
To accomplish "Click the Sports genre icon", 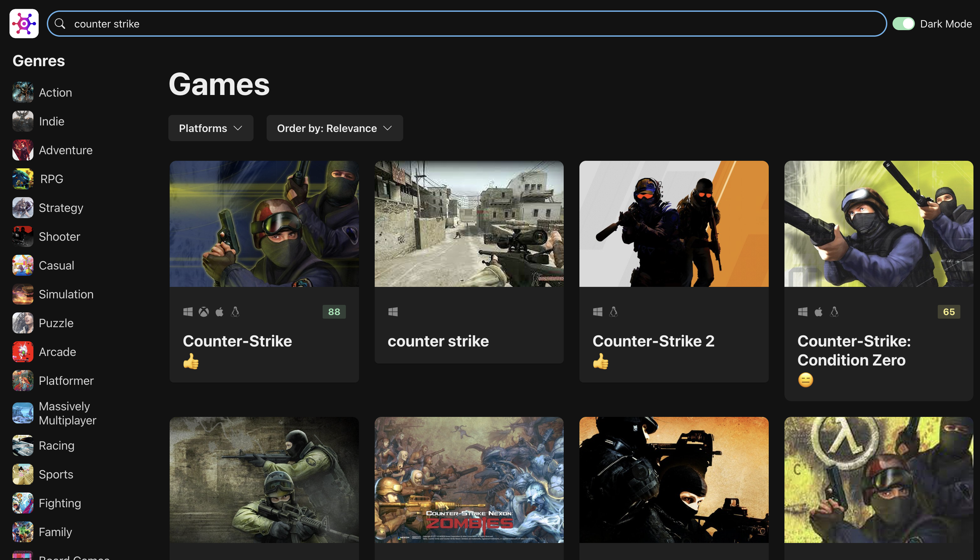I will pos(23,474).
